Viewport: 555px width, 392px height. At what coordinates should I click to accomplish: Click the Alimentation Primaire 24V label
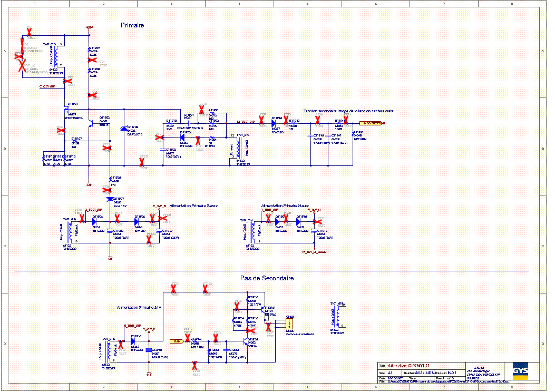click(139, 308)
